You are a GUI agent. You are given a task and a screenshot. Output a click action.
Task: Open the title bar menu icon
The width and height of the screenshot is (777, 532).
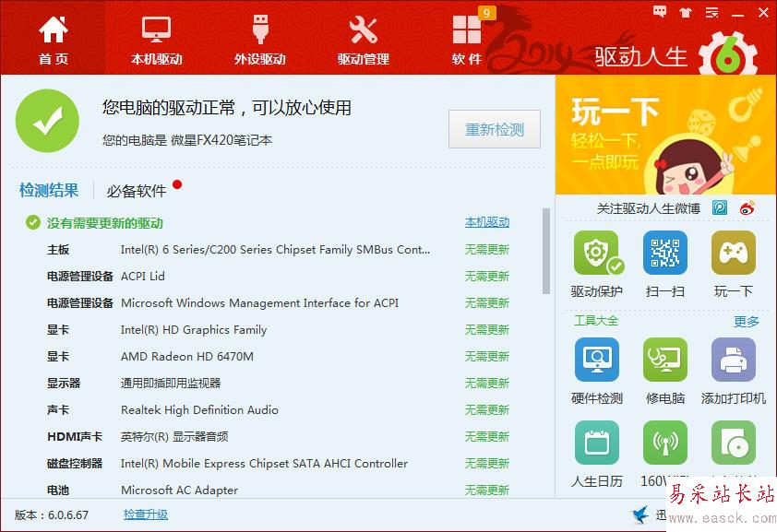712,12
